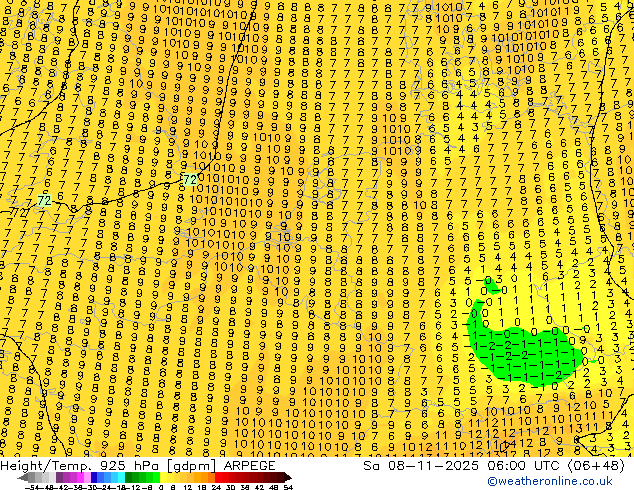Click the boxed 72 contour label near left edge
Screen dimensions: 634x490
tap(44, 200)
